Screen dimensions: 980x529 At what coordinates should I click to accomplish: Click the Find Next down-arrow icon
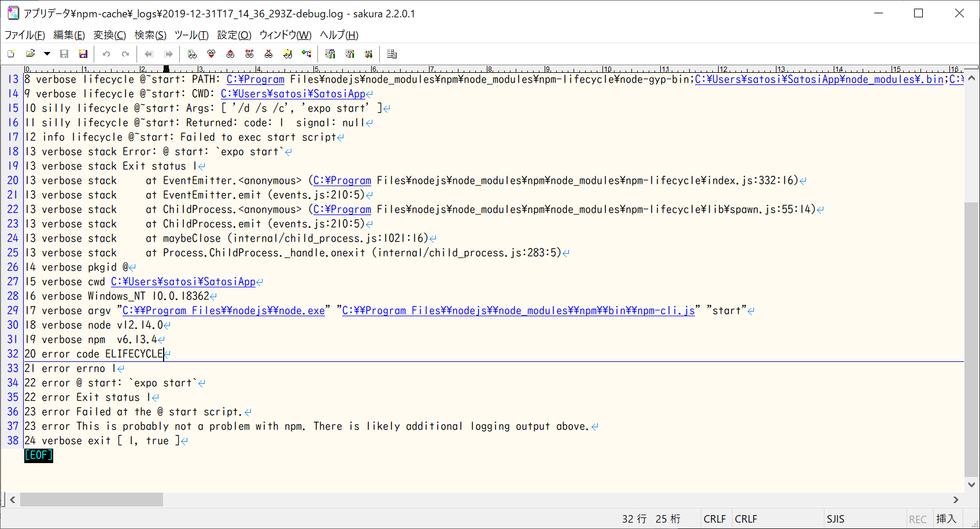(212, 54)
